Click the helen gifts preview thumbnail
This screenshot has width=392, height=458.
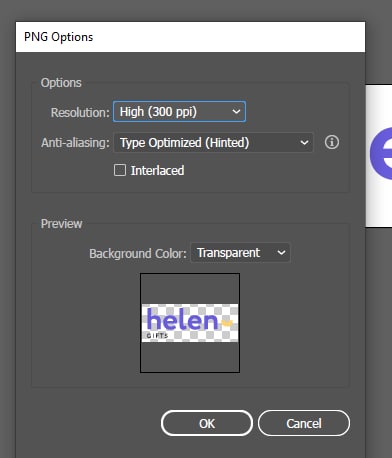(190, 323)
